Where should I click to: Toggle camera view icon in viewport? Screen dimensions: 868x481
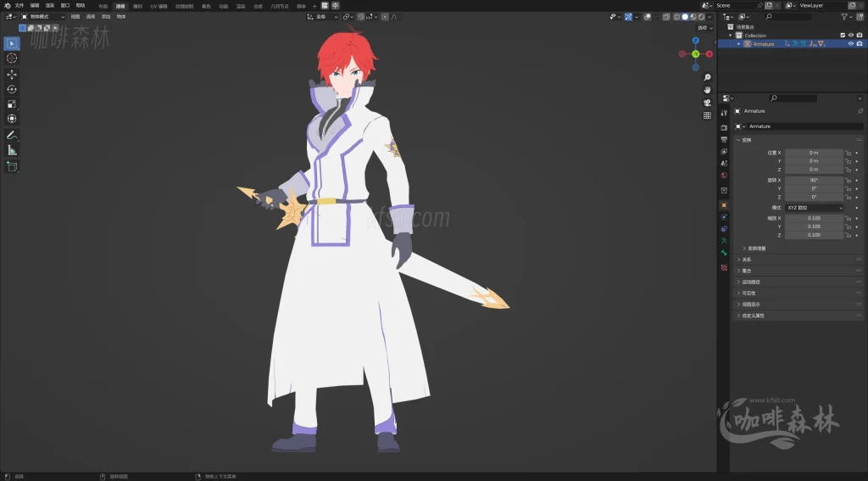point(707,103)
